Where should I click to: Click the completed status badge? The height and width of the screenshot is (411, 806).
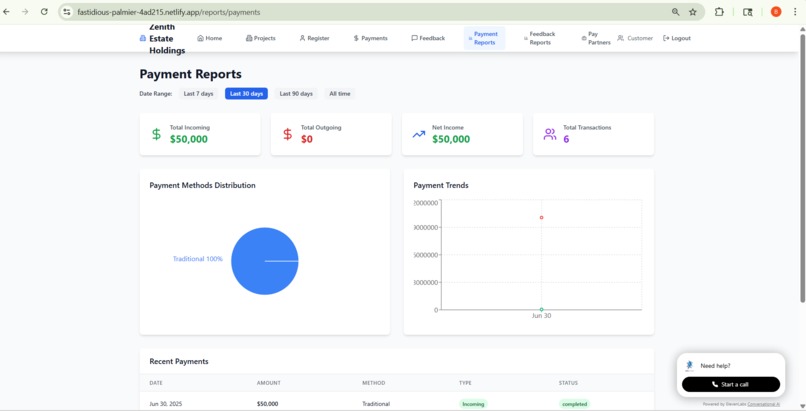(574, 404)
